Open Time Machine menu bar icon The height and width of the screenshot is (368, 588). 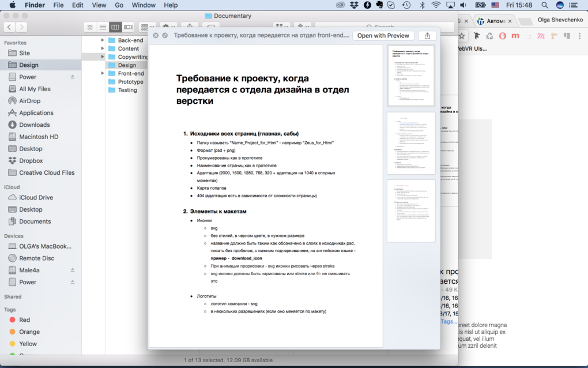click(406, 5)
